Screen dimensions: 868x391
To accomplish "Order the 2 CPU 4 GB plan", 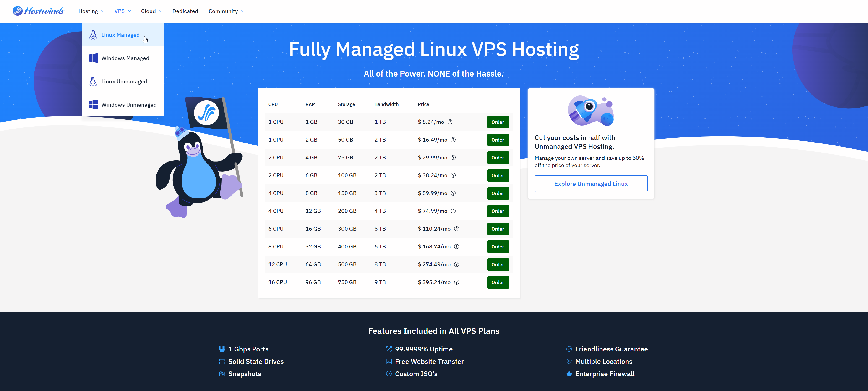I will pyautogui.click(x=498, y=158).
